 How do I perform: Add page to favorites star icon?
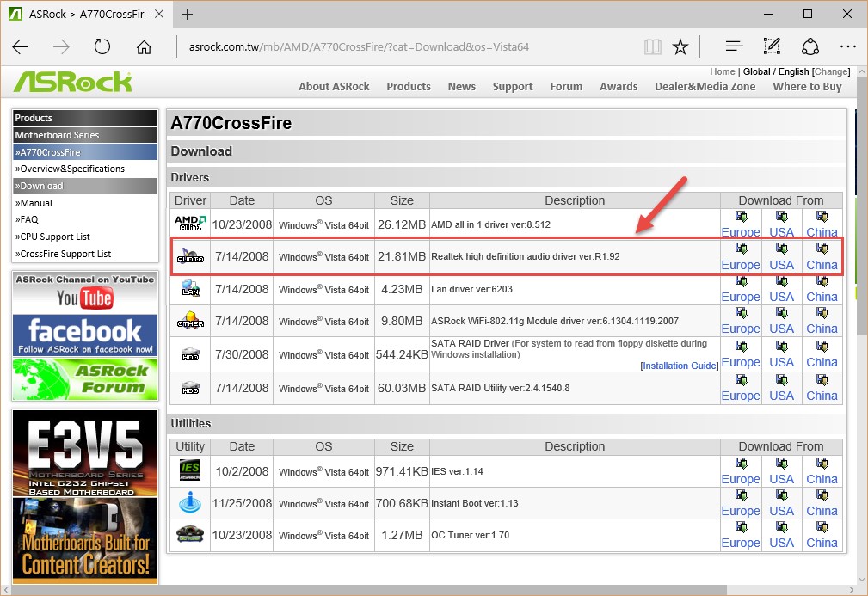[x=680, y=47]
